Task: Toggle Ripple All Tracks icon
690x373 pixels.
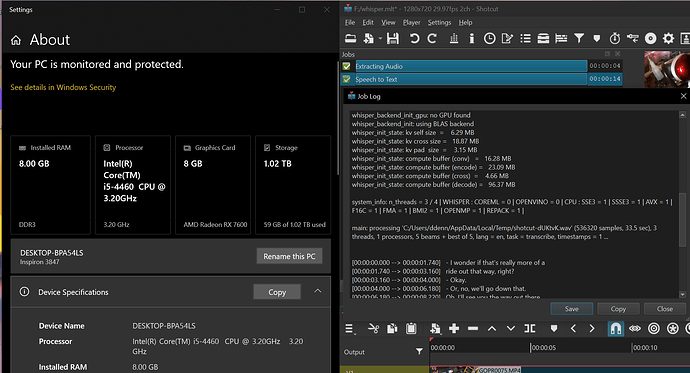Action: tap(673, 329)
